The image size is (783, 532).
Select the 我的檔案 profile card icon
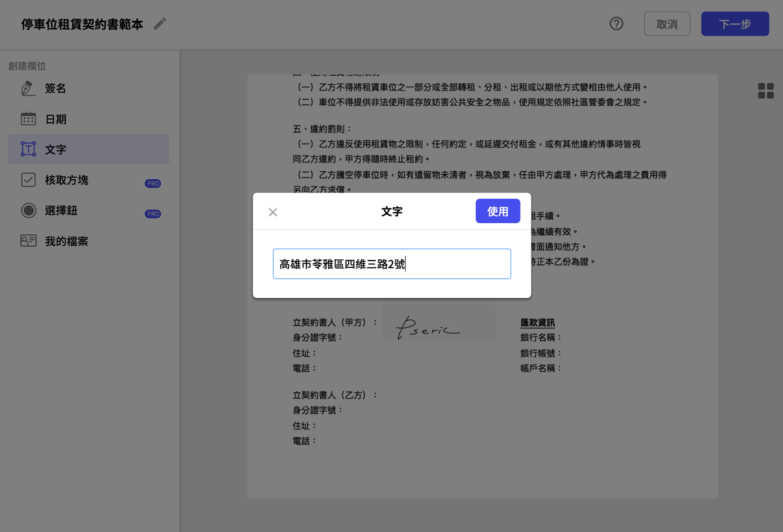click(28, 241)
